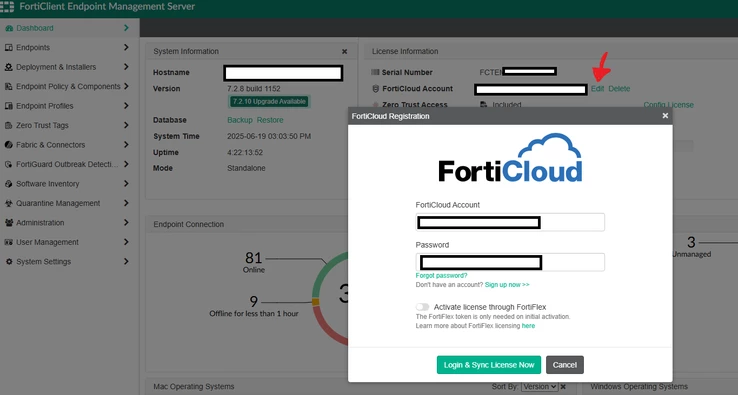738x395 pixels.
Task: Toggle Activate license through FortiFlex
Action: click(x=422, y=307)
